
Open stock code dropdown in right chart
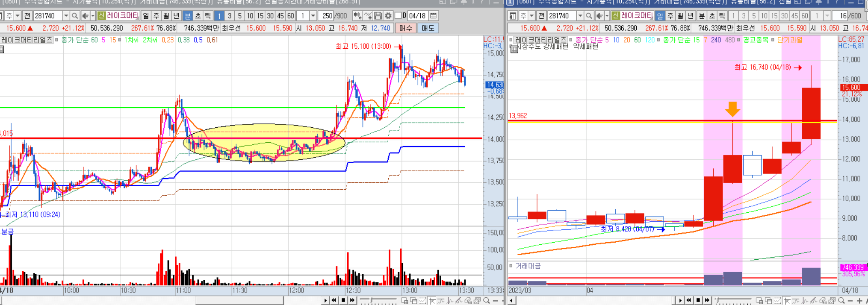pos(580,16)
